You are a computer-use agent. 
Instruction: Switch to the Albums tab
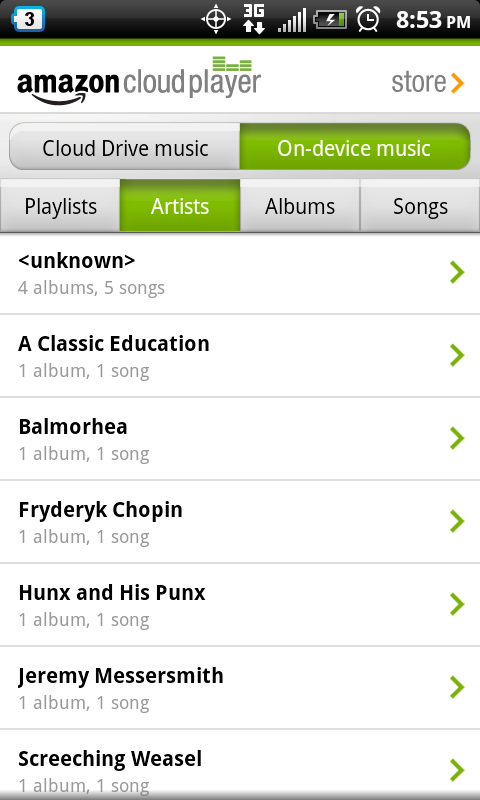pyautogui.click(x=300, y=206)
